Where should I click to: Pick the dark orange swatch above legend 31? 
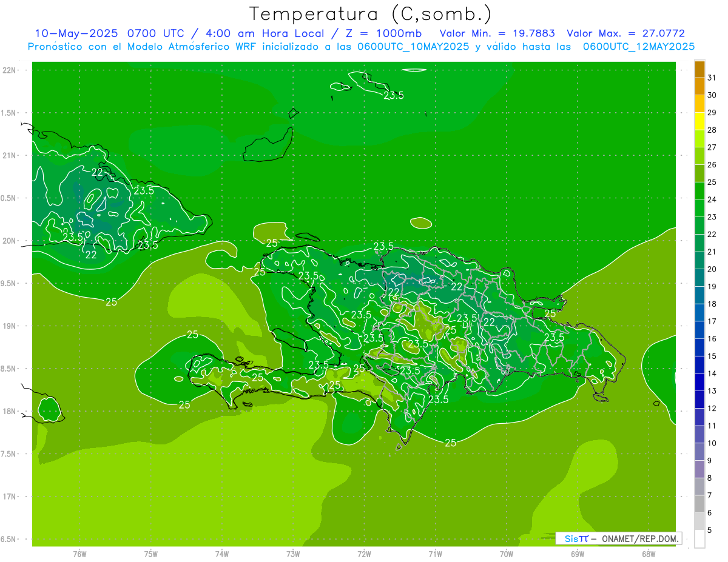pyautogui.click(x=699, y=69)
